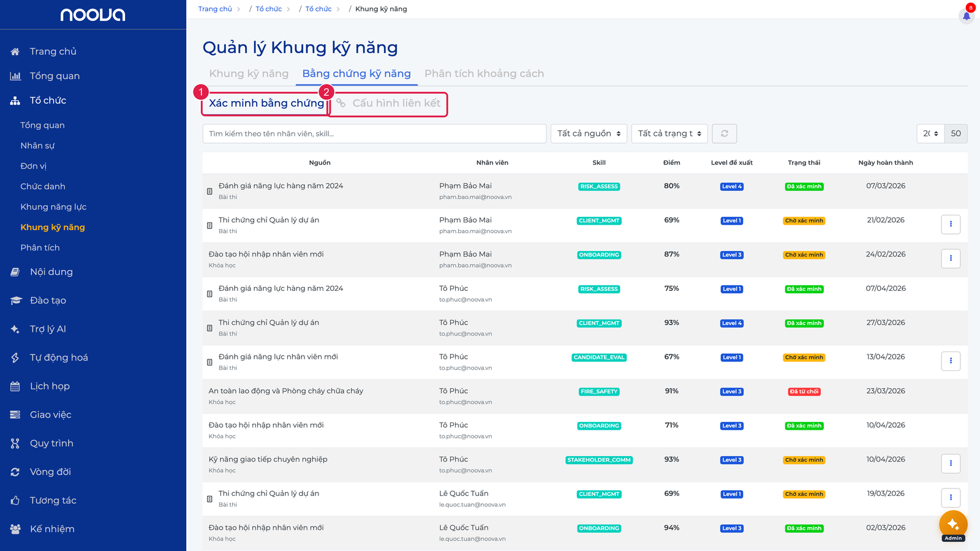Click CANDIDATE_EVAL skill tag

[599, 358]
